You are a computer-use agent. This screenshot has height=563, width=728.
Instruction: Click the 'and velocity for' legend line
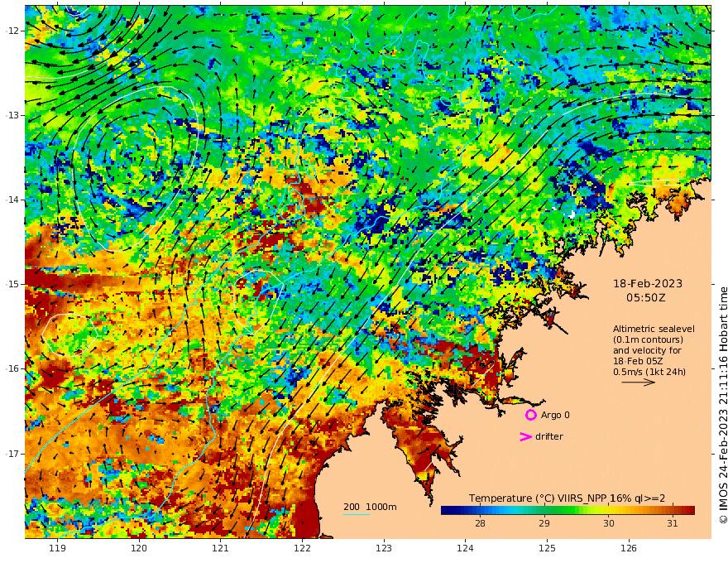[647, 350]
